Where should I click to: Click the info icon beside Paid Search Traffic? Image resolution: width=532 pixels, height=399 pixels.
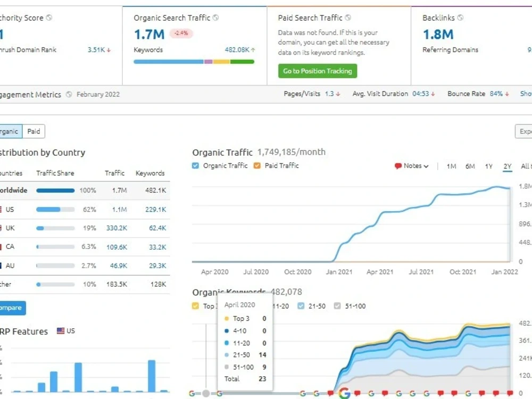point(348,18)
